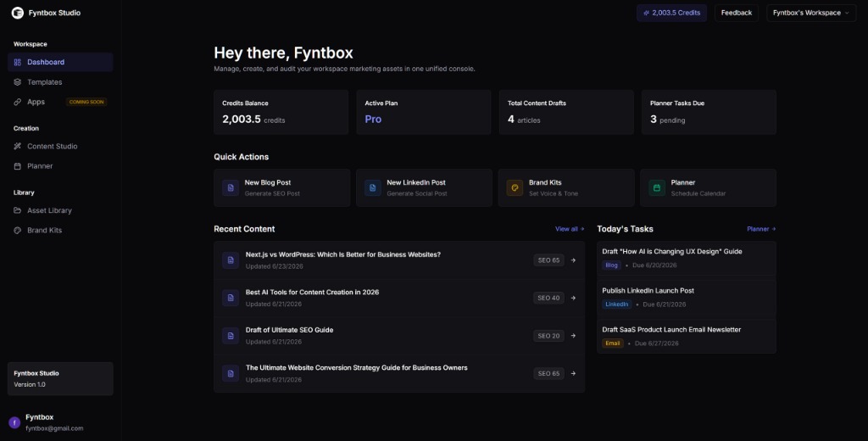Open the Active Plan Pro card
Screen dimensions: 868x441
click(424, 113)
